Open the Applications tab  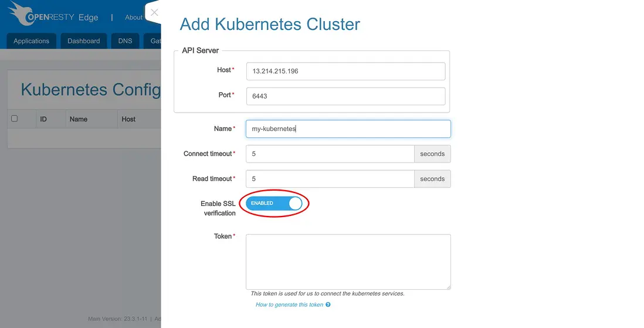[x=32, y=41]
